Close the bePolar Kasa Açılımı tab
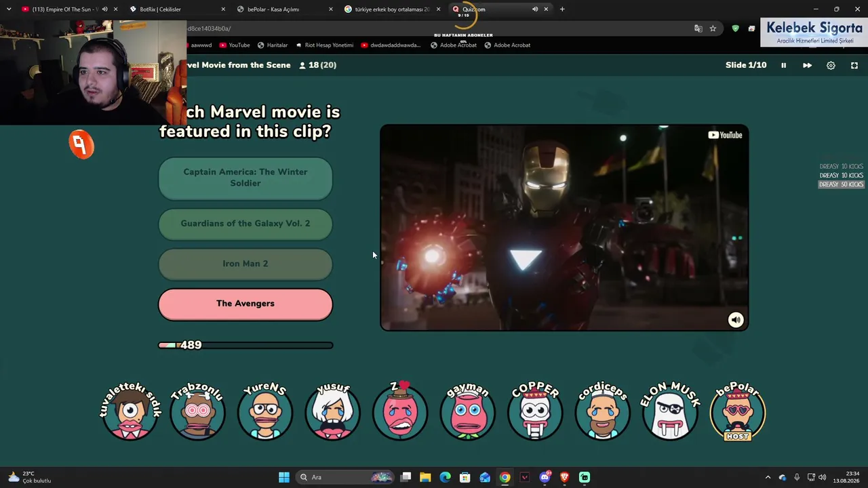 tap(331, 9)
